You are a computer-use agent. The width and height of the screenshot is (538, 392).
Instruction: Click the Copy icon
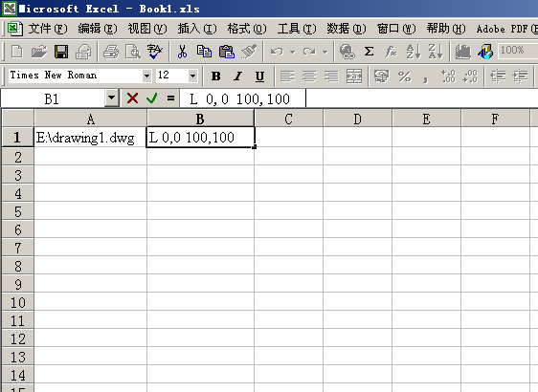point(204,52)
